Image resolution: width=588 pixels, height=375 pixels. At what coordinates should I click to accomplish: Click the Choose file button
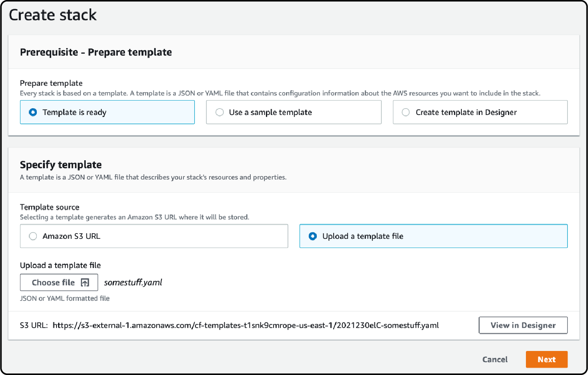click(59, 282)
